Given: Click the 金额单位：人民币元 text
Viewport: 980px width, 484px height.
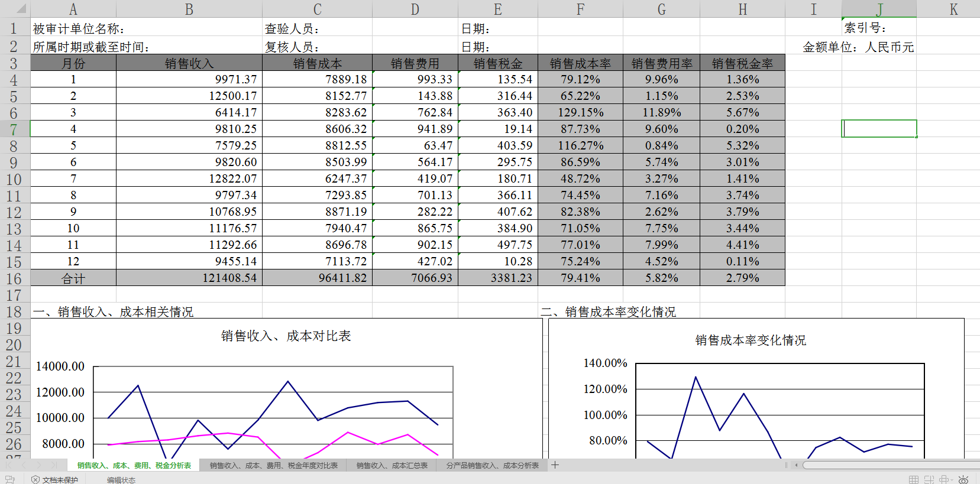Looking at the screenshot, I should point(858,47).
